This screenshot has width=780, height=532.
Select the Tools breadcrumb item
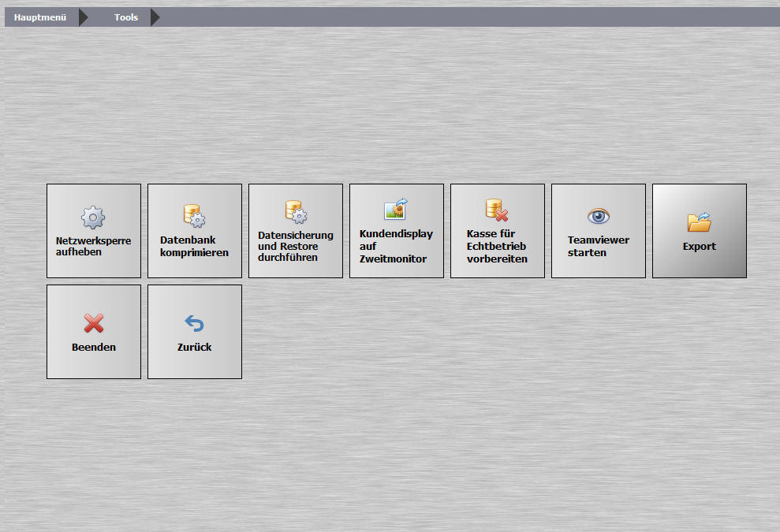[x=125, y=17]
